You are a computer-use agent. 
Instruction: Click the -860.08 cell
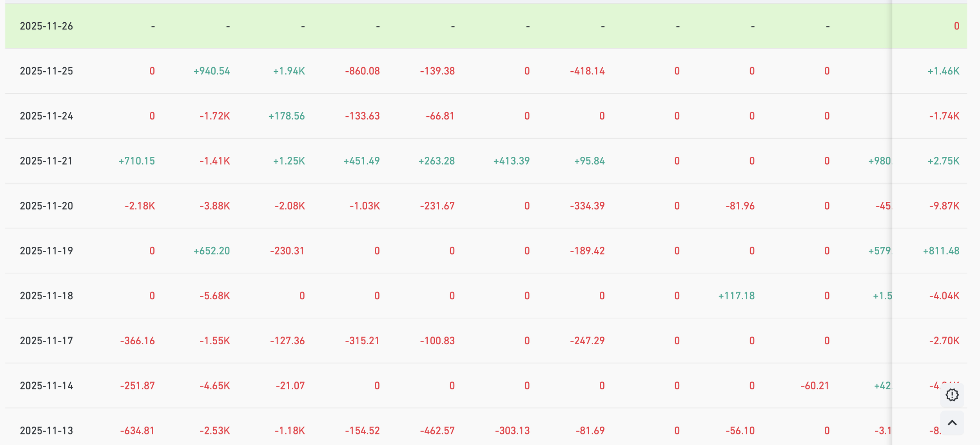click(362, 71)
